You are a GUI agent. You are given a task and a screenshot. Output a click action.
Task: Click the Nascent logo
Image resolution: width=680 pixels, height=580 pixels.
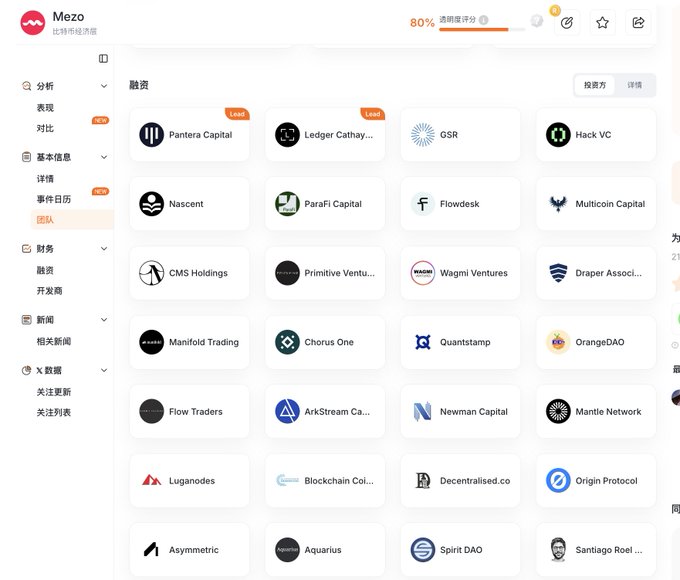[x=151, y=203]
